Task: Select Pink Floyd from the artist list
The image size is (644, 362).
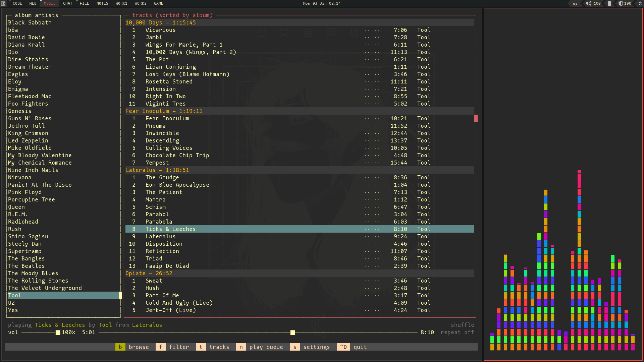Action: tap(25, 192)
